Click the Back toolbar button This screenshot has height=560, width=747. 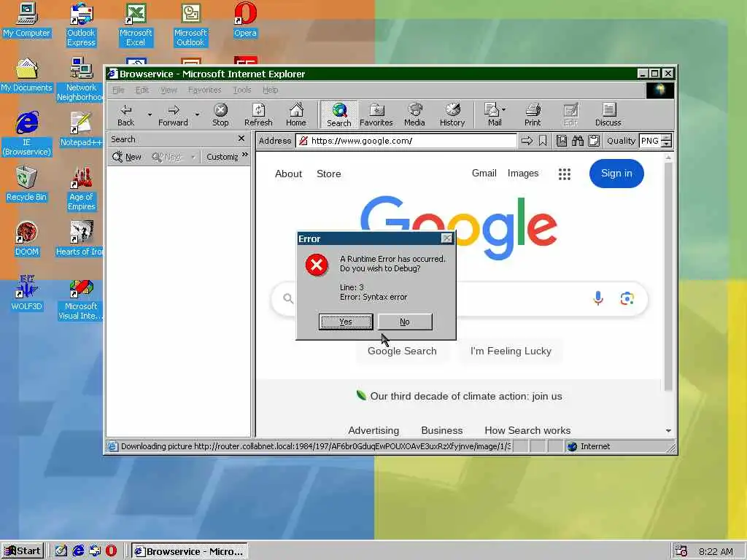click(x=125, y=115)
